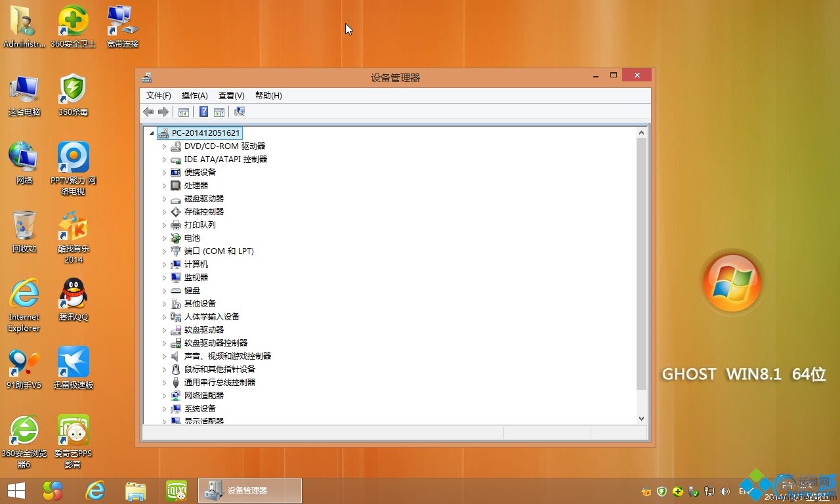Click the 设备管理器 taskbar button
Viewport: 840px width, 504px height.
tap(249, 491)
